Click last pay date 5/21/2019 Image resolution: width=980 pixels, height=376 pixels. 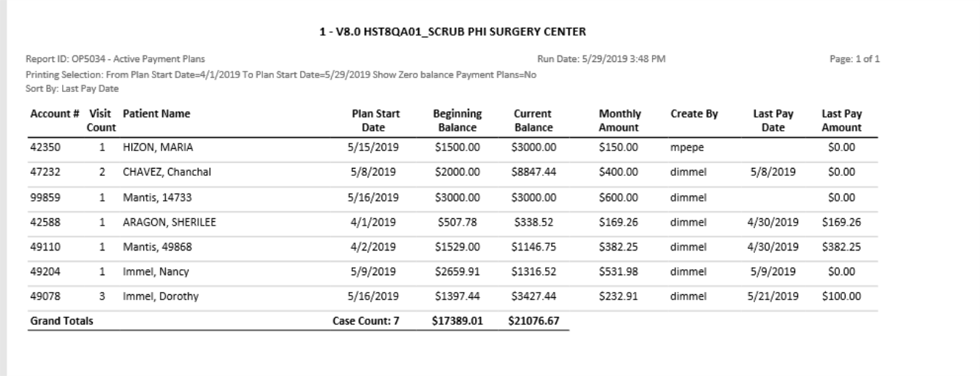coord(775,296)
